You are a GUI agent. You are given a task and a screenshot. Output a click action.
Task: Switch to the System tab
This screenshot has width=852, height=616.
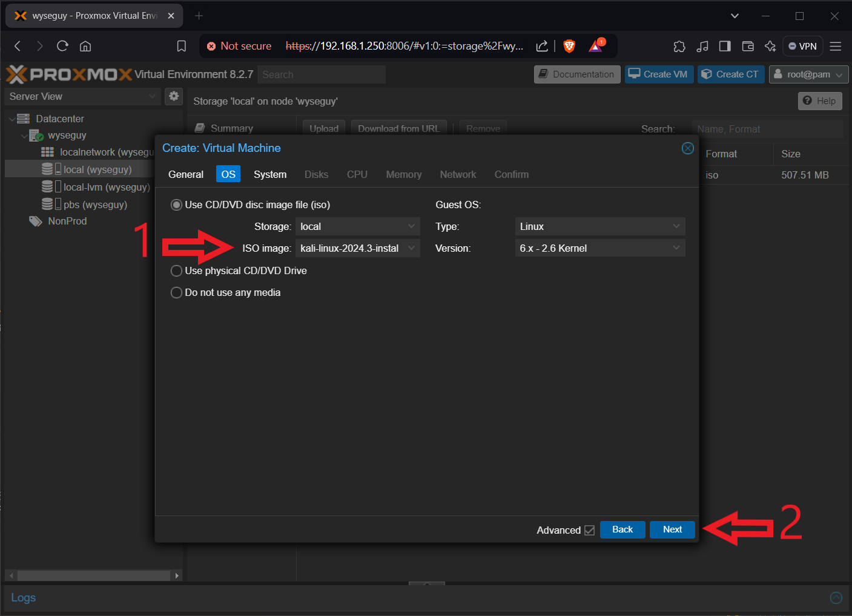pos(270,174)
